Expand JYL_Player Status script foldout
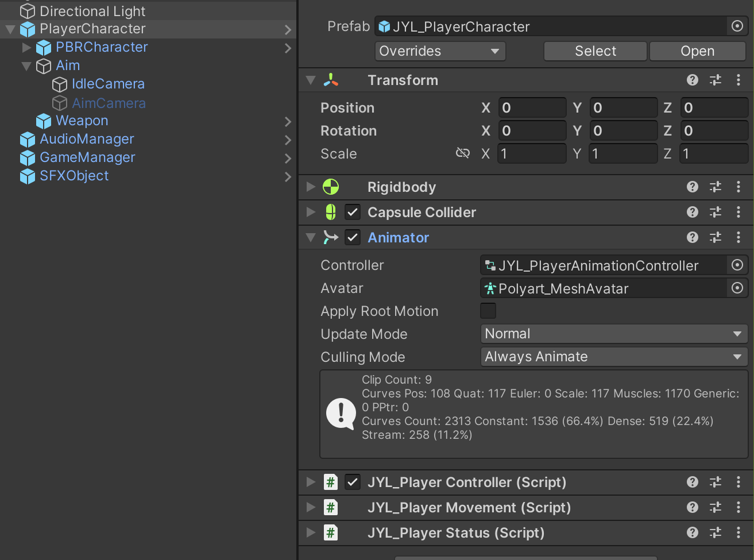 coord(311,532)
